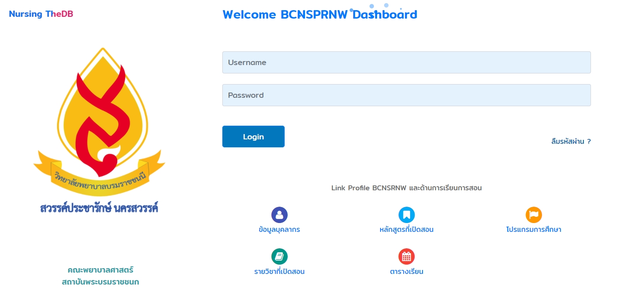Click the green book icon for รายวิชาที่เปิดสอน

[279, 257]
